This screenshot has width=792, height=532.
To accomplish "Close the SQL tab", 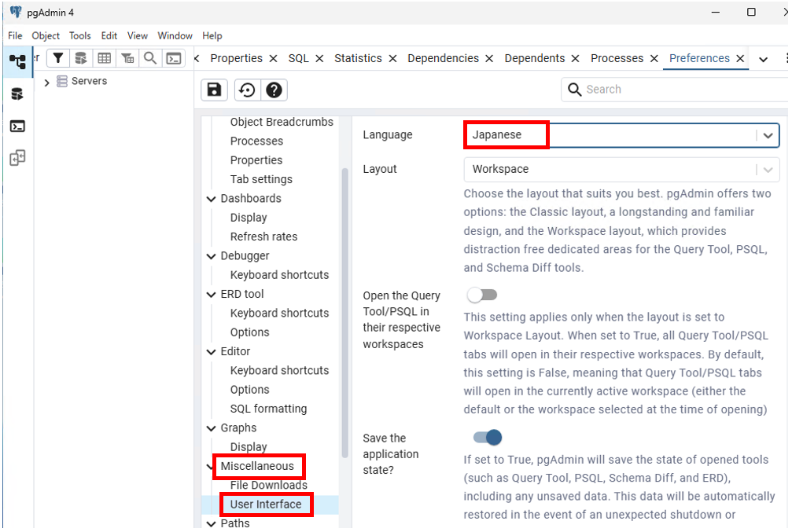I will click(319, 59).
